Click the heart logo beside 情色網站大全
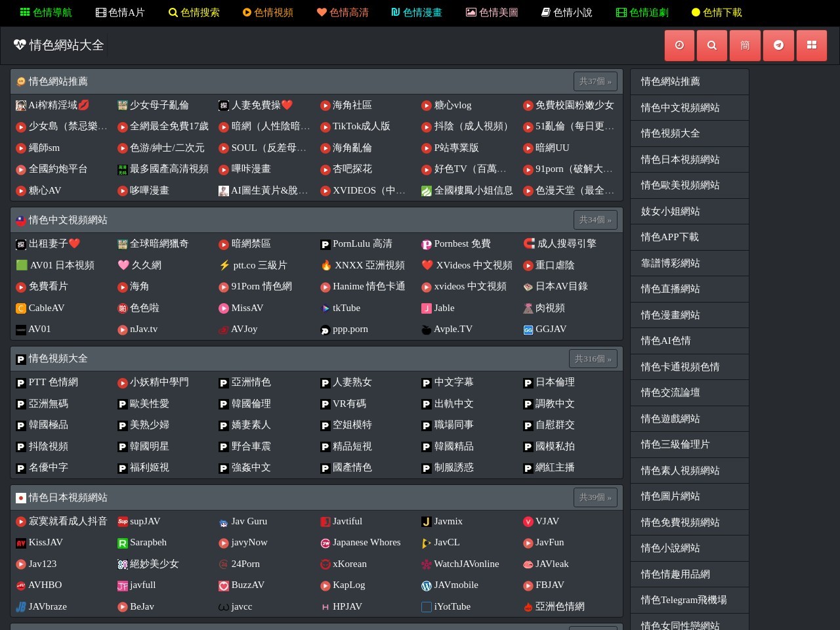Image resolution: width=840 pixels, height=630 pixels. click(18, 45)
